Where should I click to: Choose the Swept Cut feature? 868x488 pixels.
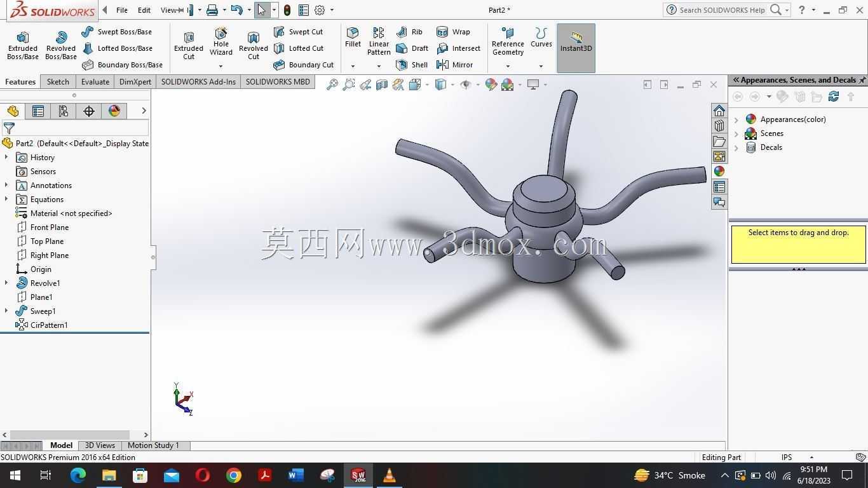[298, 32]
